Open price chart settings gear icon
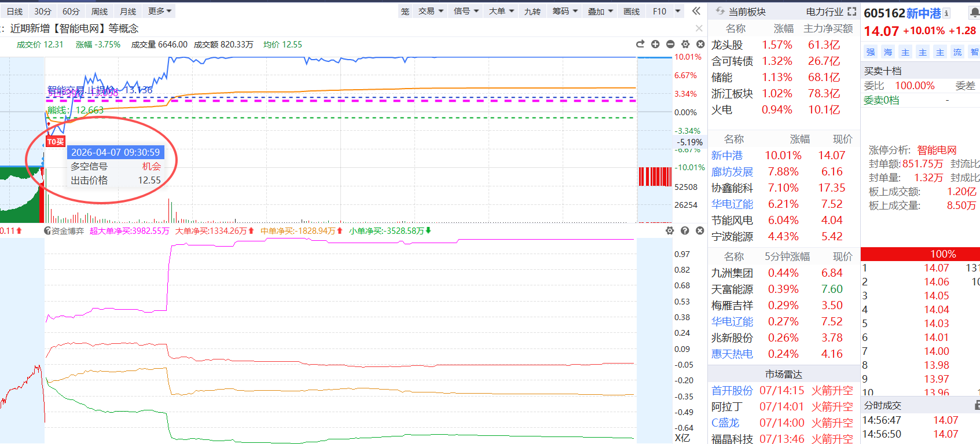This screenshot has width=980, height=444. 685,45
